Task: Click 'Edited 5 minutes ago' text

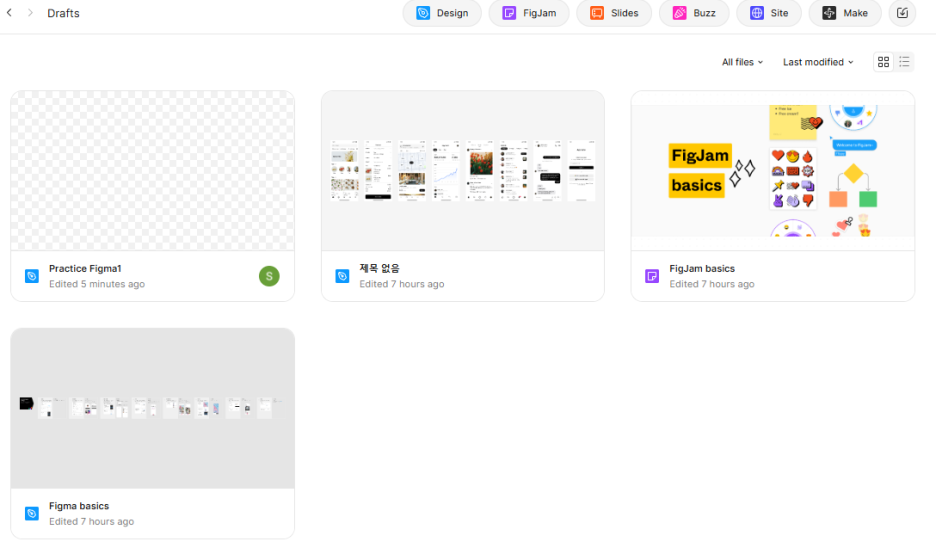Action: tap(97, 284)
